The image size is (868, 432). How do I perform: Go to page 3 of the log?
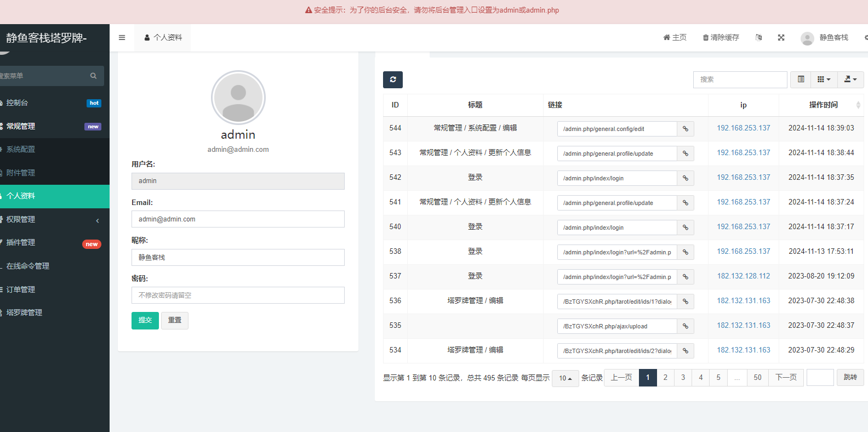tap(683, 378)
